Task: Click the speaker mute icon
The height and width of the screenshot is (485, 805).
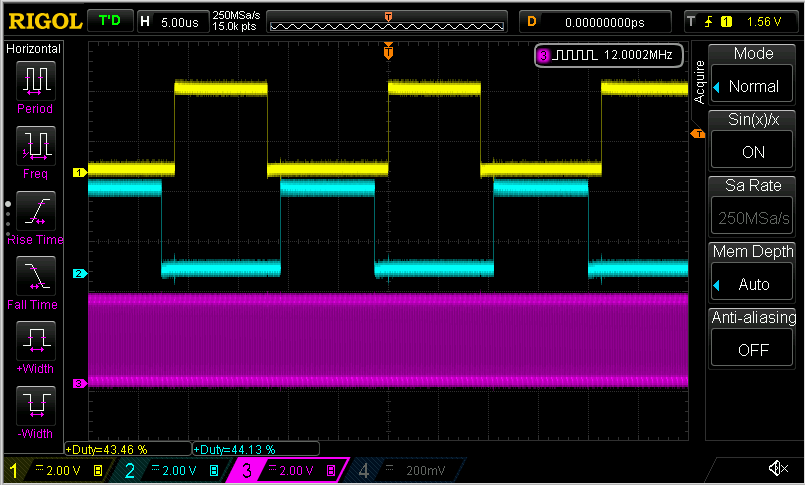Action: [777, 468]
